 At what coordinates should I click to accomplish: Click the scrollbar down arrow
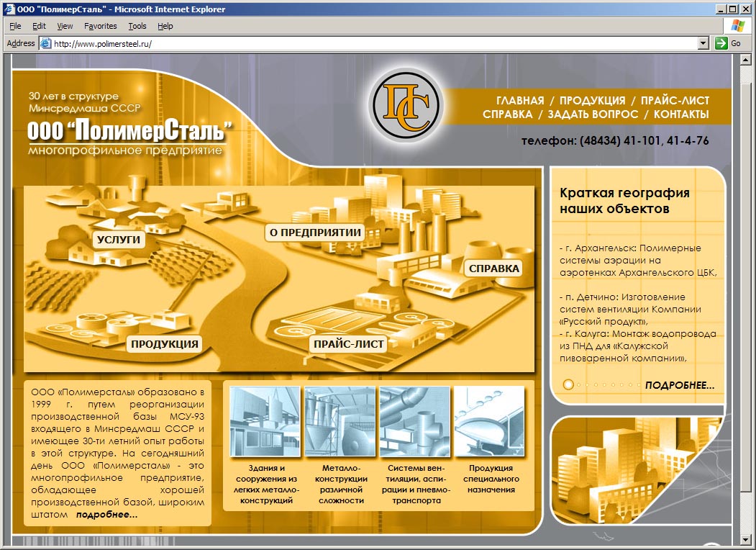point(745,539)
